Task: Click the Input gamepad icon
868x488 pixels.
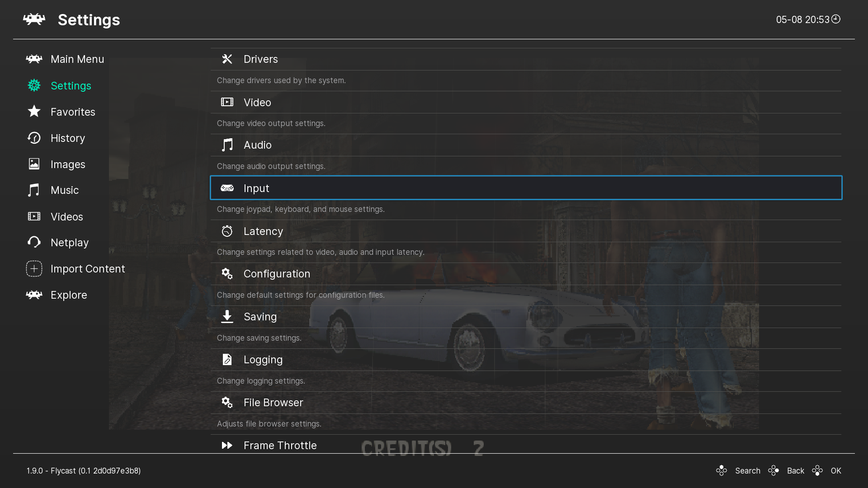Action: (x=227, y=188)
